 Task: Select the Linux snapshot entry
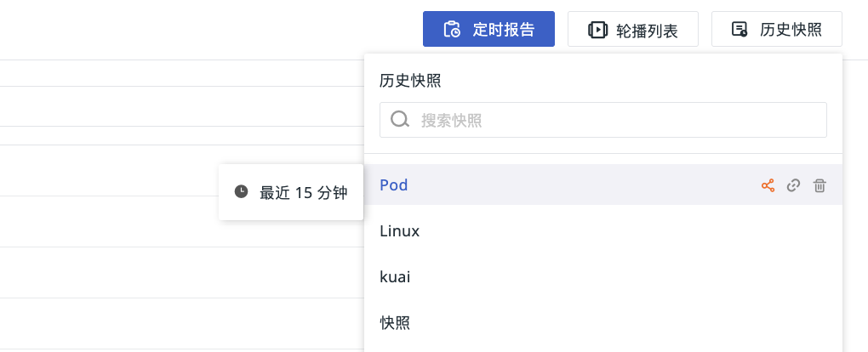point(400,230)
